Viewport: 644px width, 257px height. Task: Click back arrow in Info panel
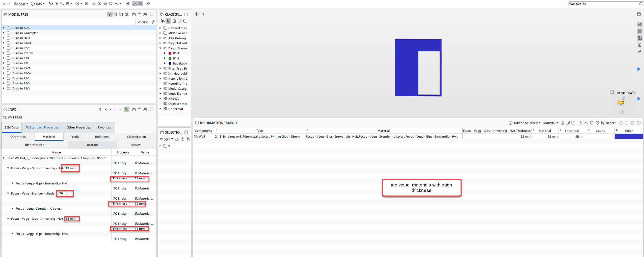click(106, 109)
